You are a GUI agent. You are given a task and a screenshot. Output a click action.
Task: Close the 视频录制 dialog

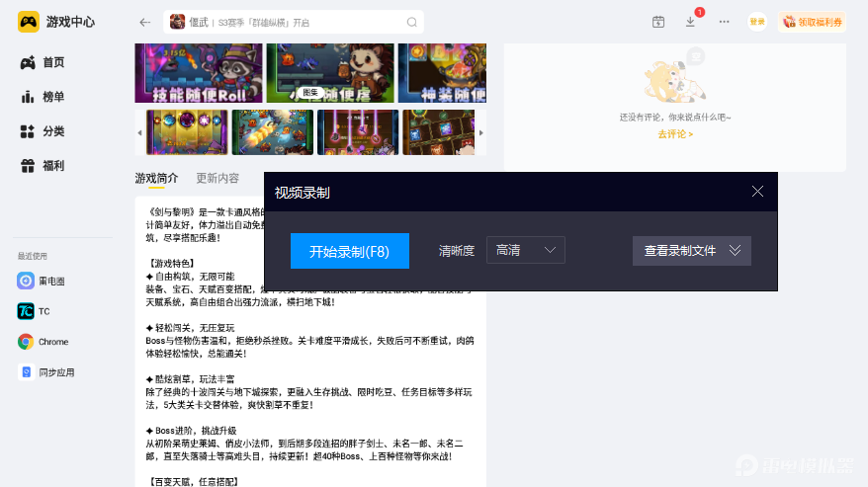point(757,192)
